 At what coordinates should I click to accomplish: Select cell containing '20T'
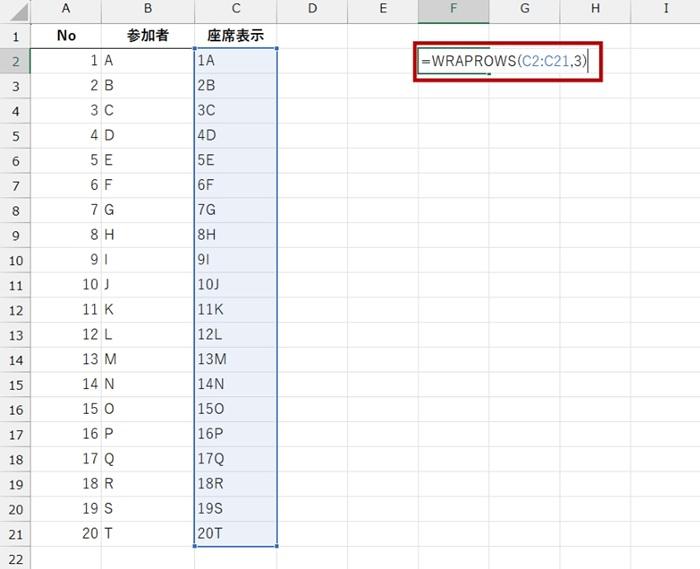(x=236, y=533)
